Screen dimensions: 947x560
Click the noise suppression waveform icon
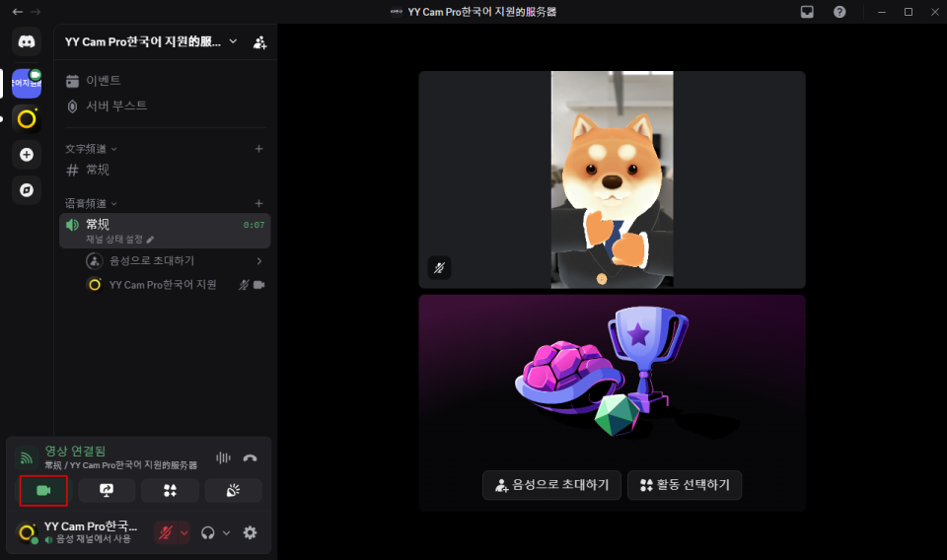[x=223, y=457]
